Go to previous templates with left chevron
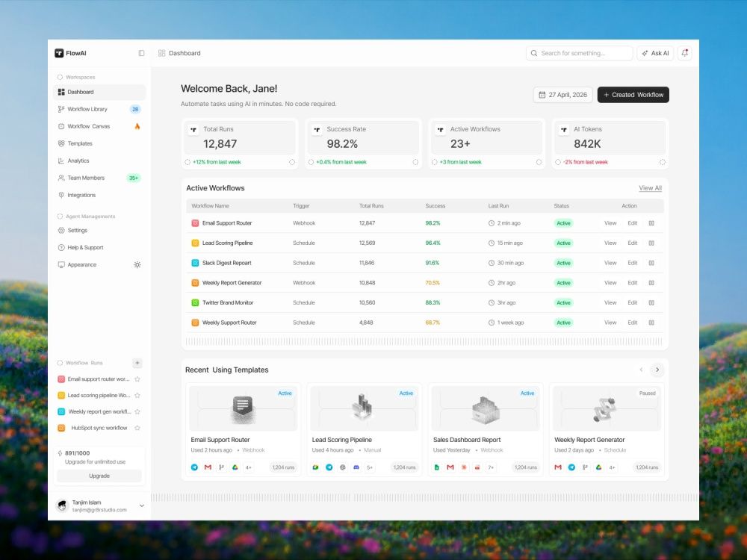The image size is (747, 560). click(641, 370)
